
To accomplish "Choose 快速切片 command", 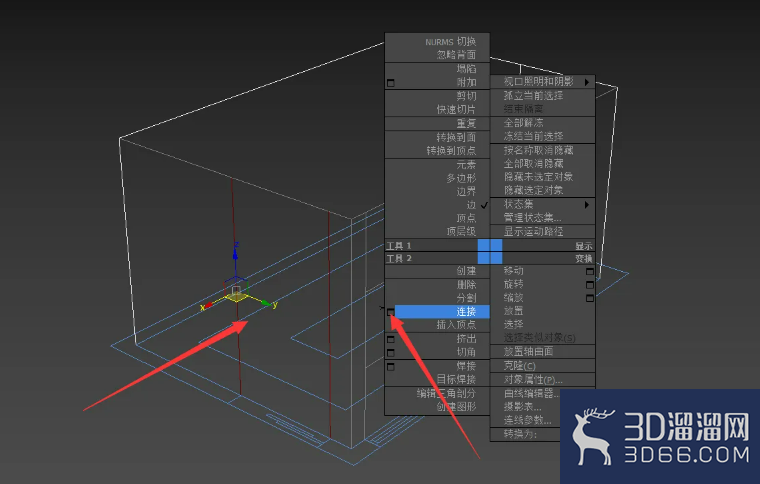I will [x=456, y=109].
